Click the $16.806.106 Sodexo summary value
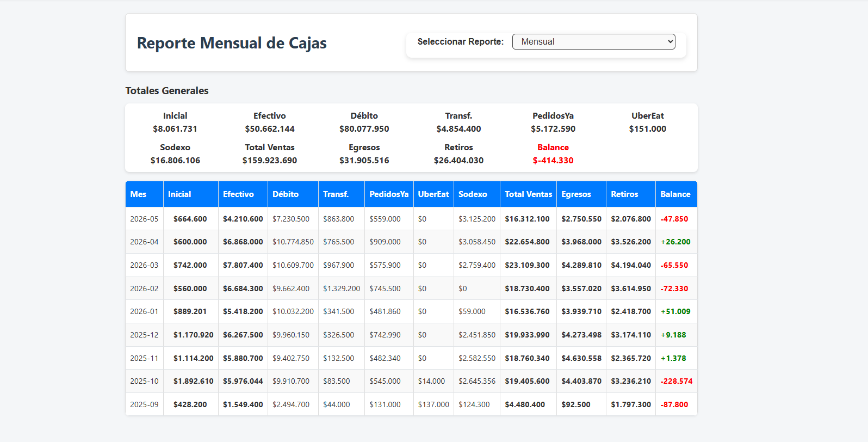The width and height of the screenshot is (868, 442). [175, 161]
